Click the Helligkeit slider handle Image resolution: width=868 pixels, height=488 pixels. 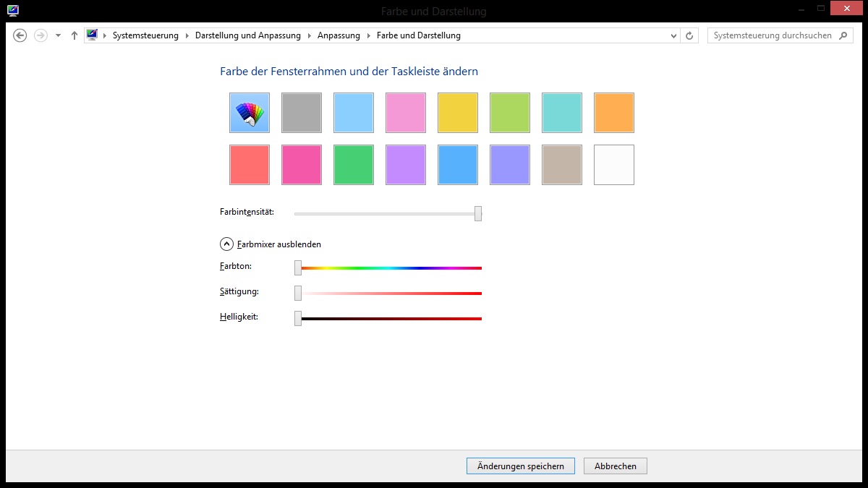(298, 318)
